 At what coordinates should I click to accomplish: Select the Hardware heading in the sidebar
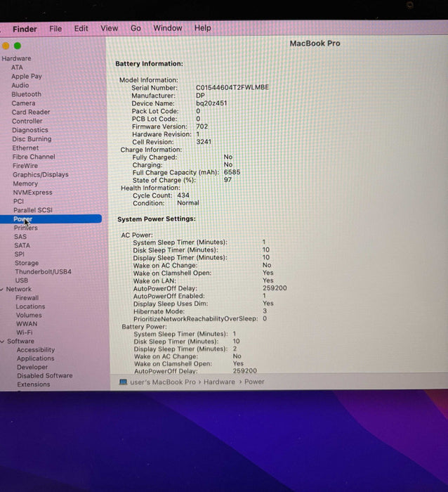[16, 58]
